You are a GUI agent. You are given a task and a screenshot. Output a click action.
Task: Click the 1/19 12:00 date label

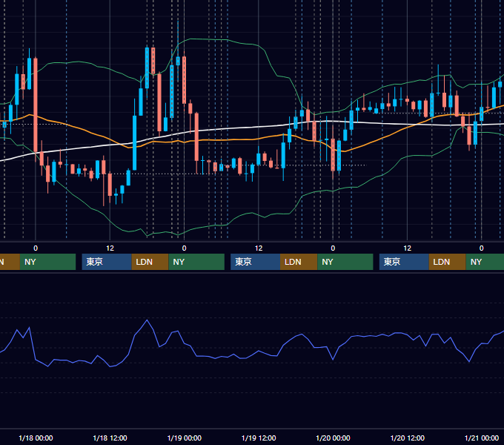pos(259,438)
